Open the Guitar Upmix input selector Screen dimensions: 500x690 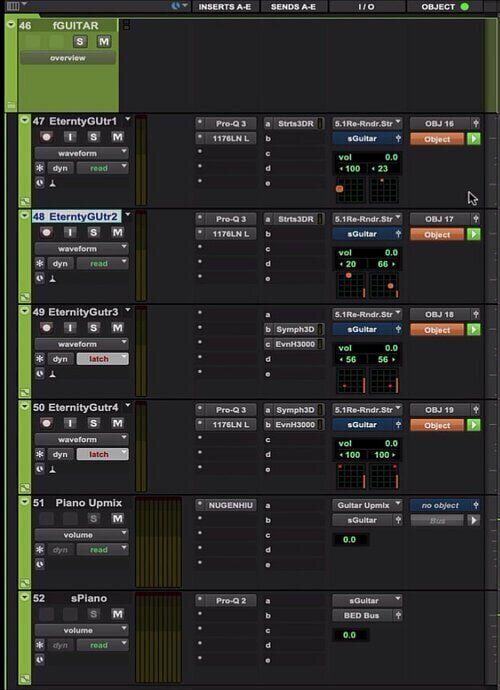pyautogui.click(x=367, y=505)
